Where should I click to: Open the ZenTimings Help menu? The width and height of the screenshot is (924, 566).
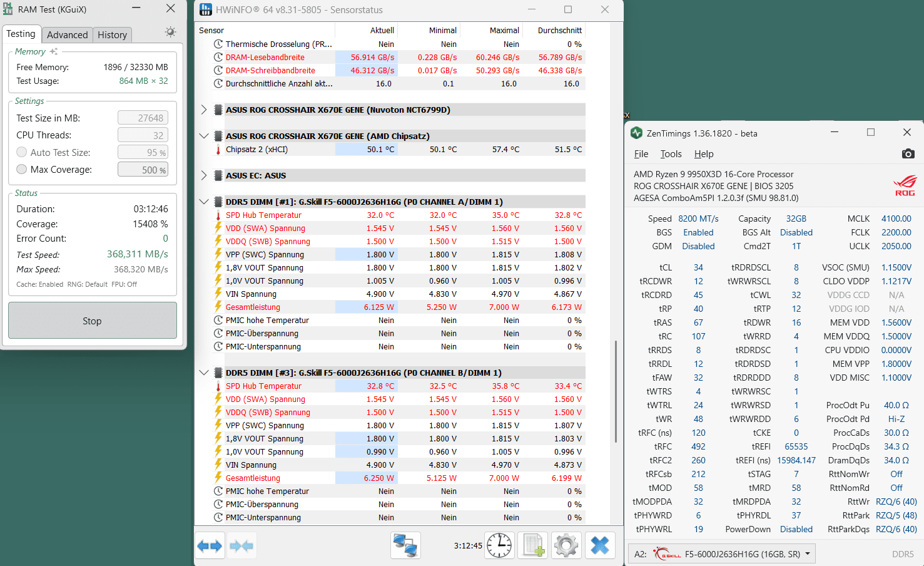[704, 154]
